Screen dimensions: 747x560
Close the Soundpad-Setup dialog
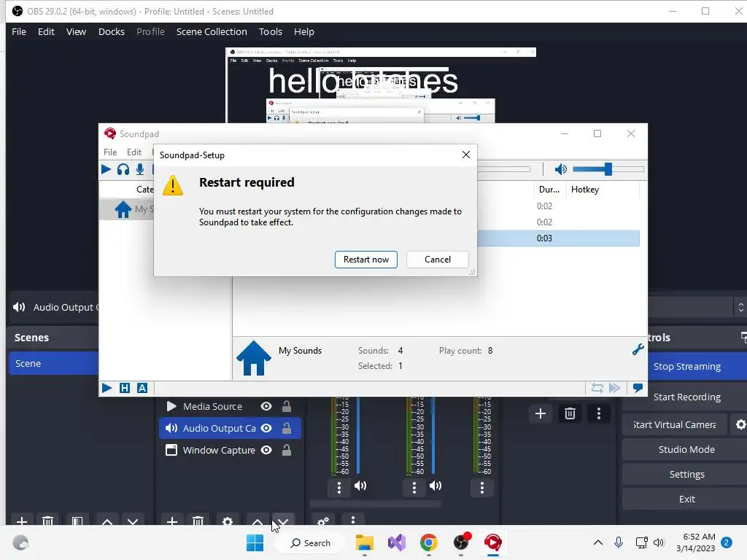click(x=466, y=155)
